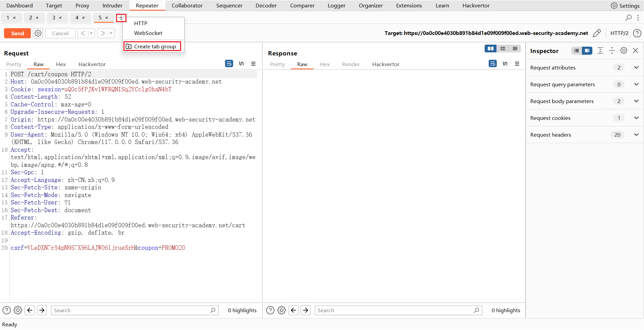Image resolution: width=644 pixels, height=330 pixels.
Task: Jump to previous match in Request search
Action: pos(30,310)
